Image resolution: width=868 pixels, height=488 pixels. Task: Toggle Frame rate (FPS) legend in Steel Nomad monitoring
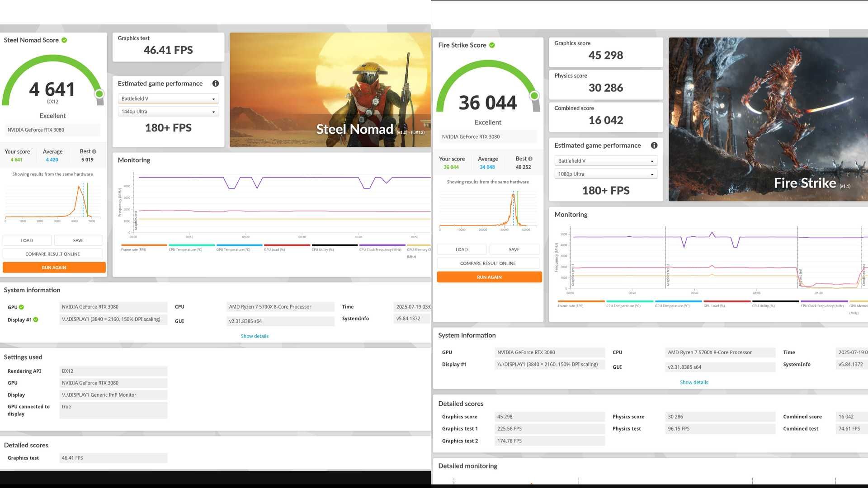coord(144,248)
